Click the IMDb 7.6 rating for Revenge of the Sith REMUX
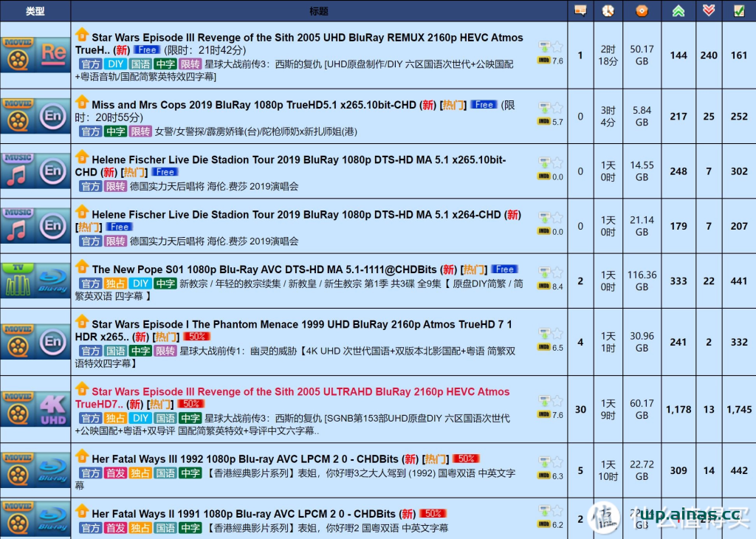 point(551,61)
